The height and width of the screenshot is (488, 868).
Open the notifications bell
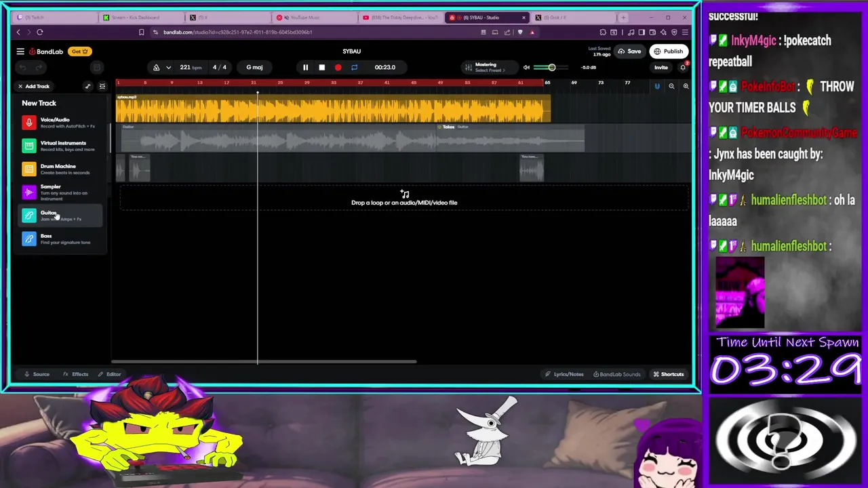tap(683, 67)
